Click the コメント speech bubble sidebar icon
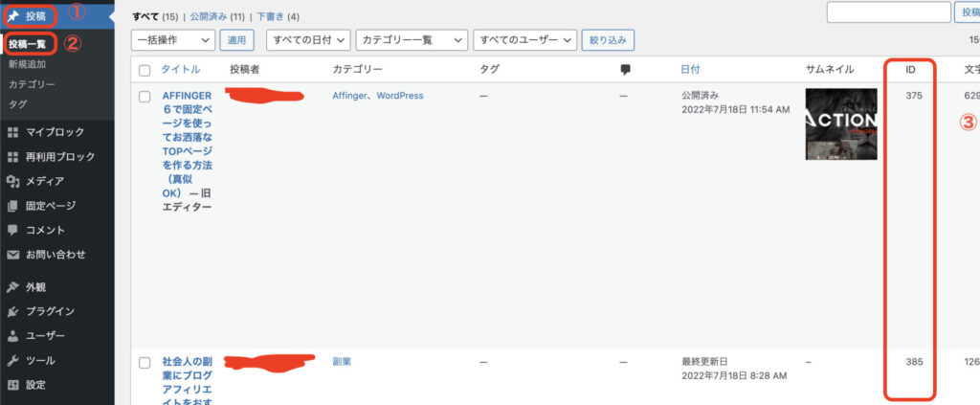This screenshot has height=405, width=980. [12, 230]
